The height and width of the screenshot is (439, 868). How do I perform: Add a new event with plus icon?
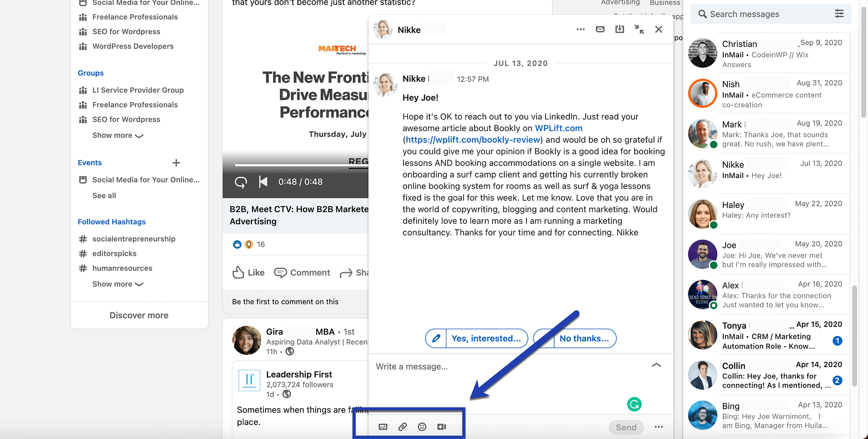[x=176, y=163]
